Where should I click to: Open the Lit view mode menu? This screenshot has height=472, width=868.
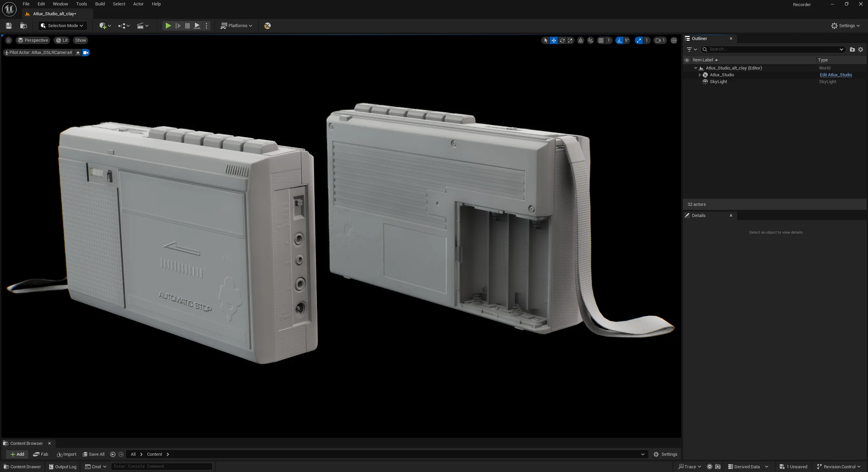click(62, 40)
